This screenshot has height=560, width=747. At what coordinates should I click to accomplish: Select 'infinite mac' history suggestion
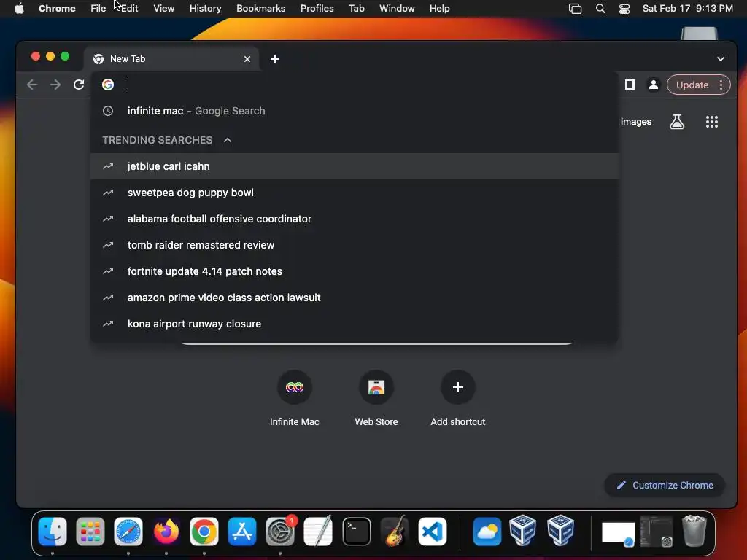(354, 111)
